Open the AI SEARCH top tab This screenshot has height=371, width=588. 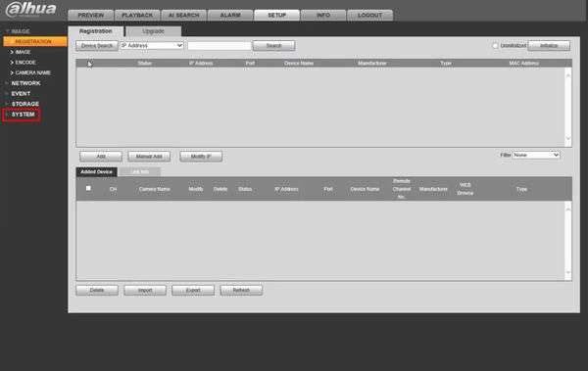pos(184,15)
